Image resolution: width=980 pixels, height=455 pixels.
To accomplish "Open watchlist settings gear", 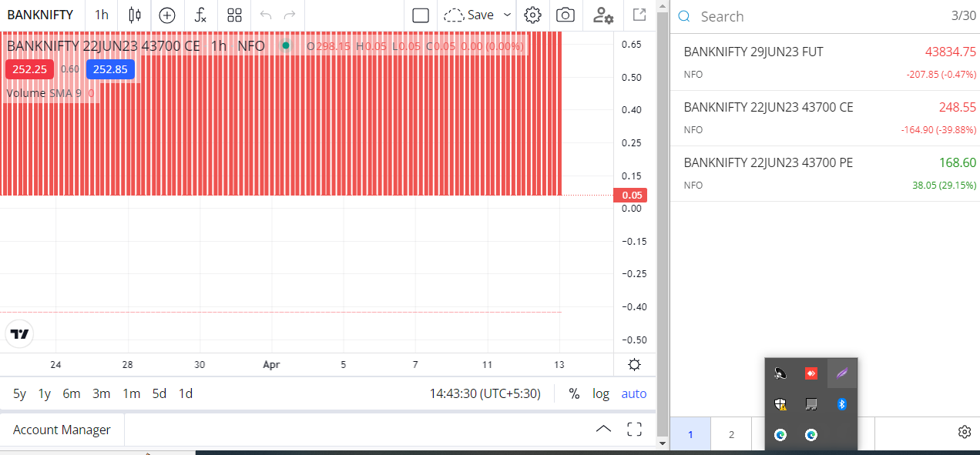I will click(964, 432).
